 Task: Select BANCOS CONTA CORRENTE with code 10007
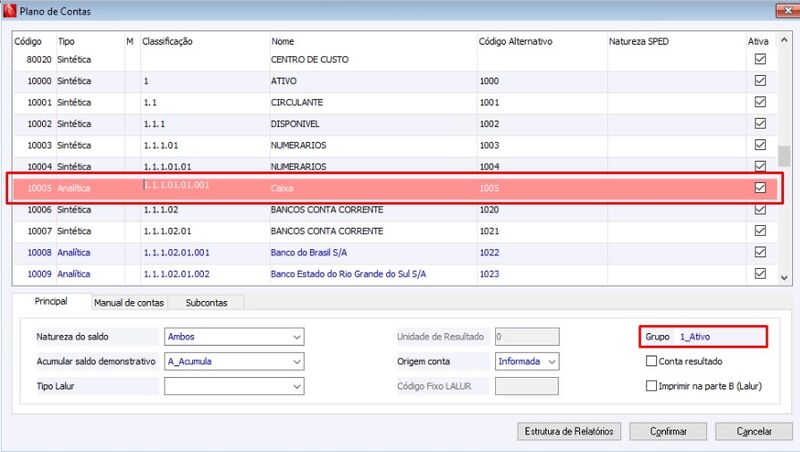(327, 231)
